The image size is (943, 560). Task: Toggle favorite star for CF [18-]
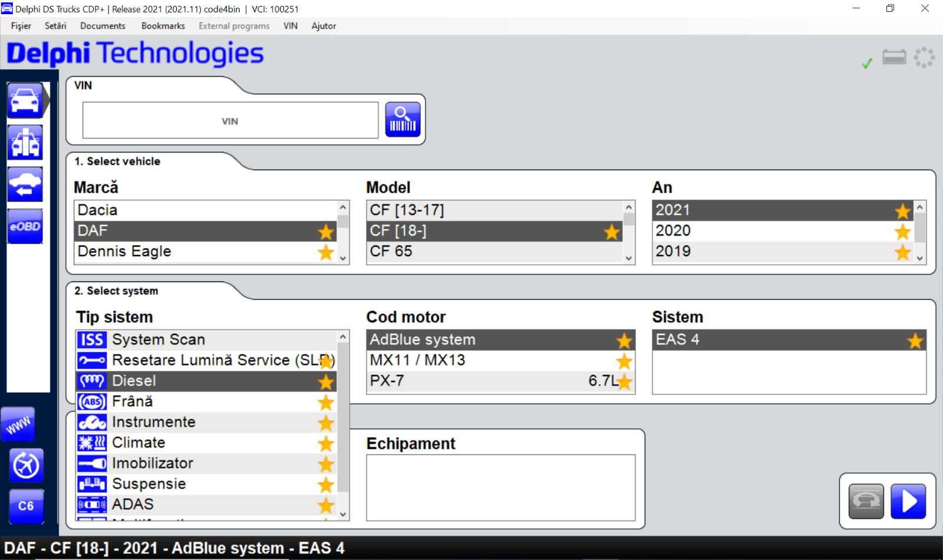point(612,231)
